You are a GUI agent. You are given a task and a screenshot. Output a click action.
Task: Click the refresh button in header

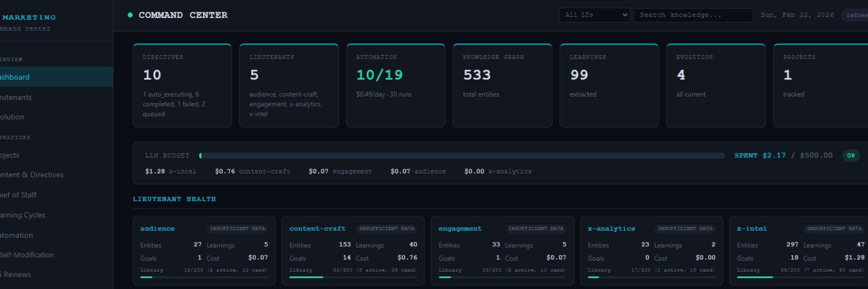[855, 15]
